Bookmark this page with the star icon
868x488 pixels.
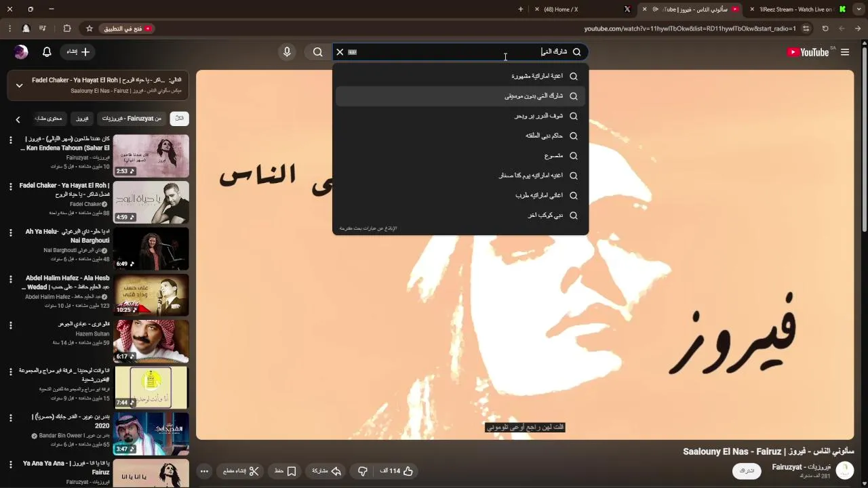89,28
